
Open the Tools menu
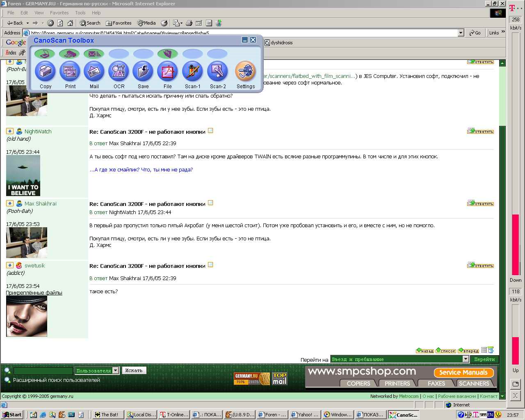[80, 13]
